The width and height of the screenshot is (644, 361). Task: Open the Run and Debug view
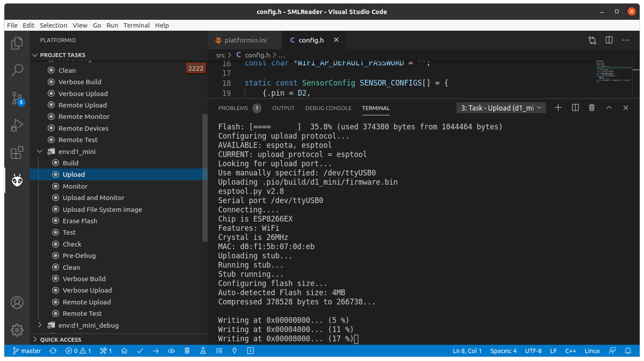(17, 125)
